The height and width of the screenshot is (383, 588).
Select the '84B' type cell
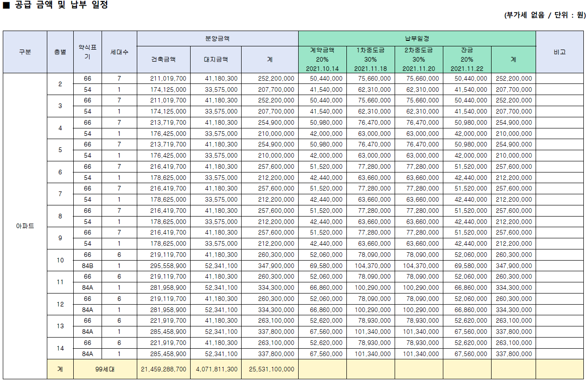[88, 266]
